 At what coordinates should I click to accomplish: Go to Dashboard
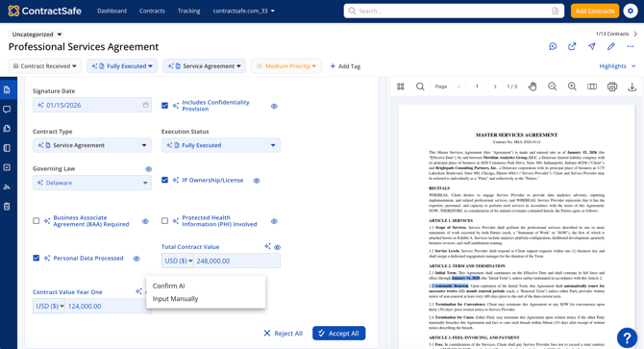point(111,12)
